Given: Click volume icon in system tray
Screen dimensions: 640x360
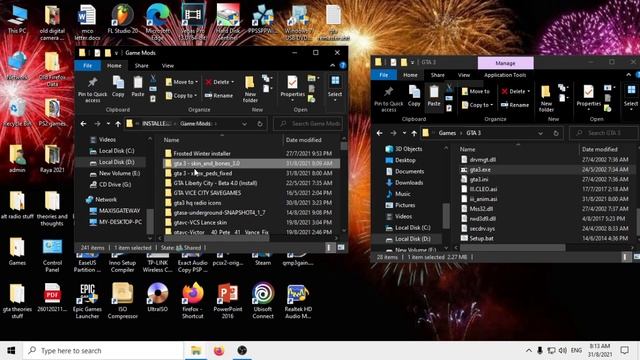Looking at the screenshot, I should coord(562,351).
